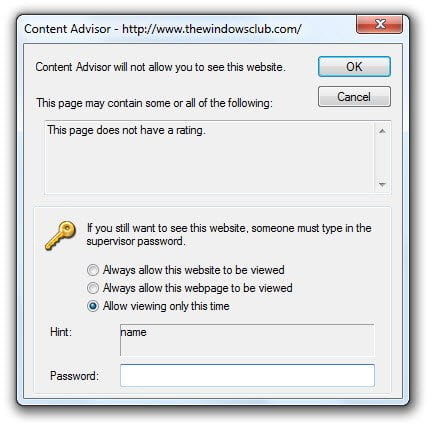Select Always allow this website to be viewed
The image size is (434, 427).
point(93,270)
